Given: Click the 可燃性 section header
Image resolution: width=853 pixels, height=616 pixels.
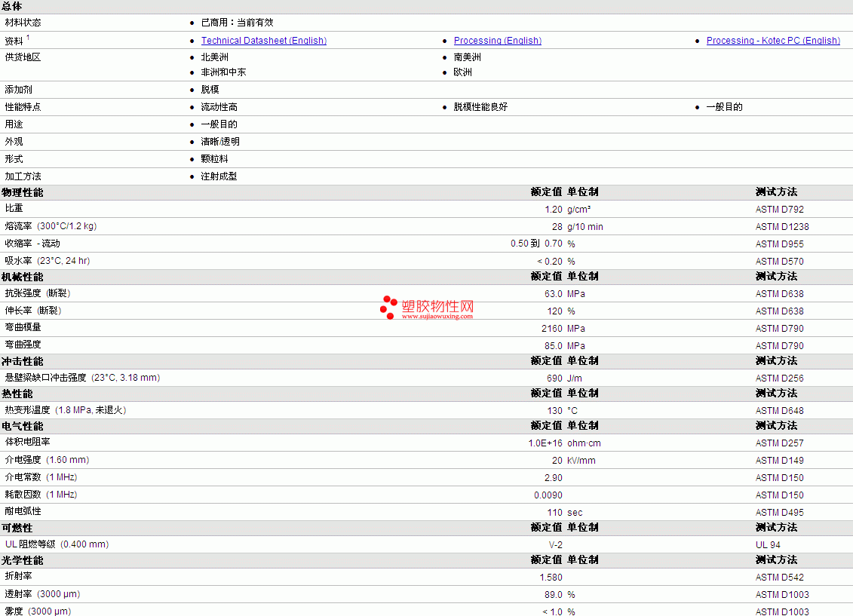Looking at the screenshot, I should (17, 528).
